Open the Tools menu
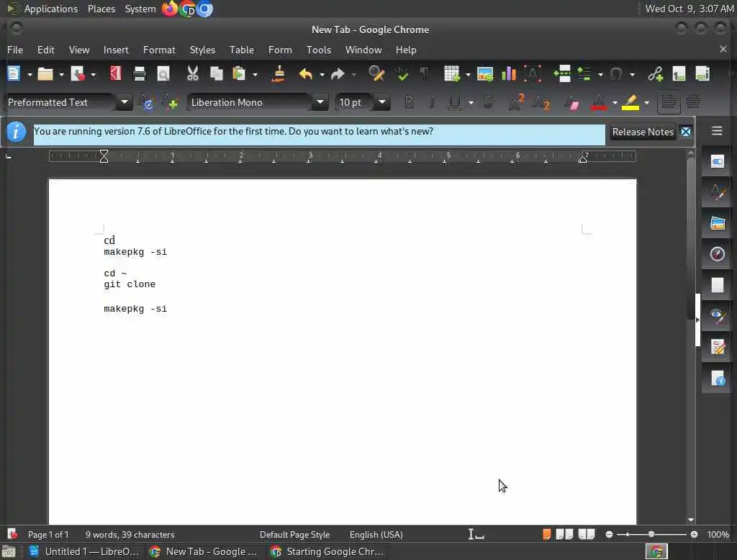Screen dimensions: 737x560 point(319,50)
